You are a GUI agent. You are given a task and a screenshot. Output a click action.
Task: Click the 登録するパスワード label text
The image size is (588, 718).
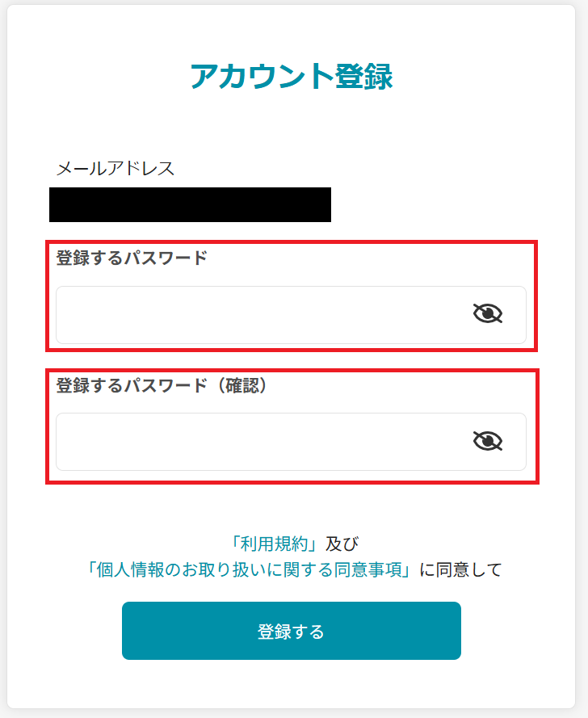[132, 258]
